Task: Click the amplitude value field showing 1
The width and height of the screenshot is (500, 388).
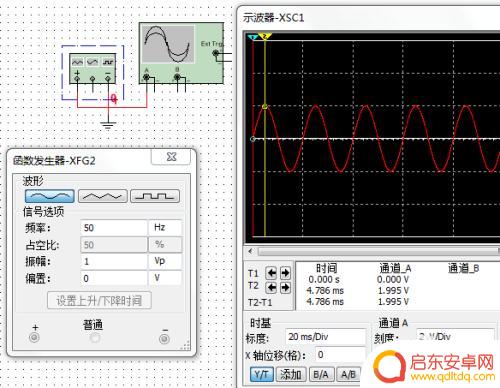Action: point(114,261)
